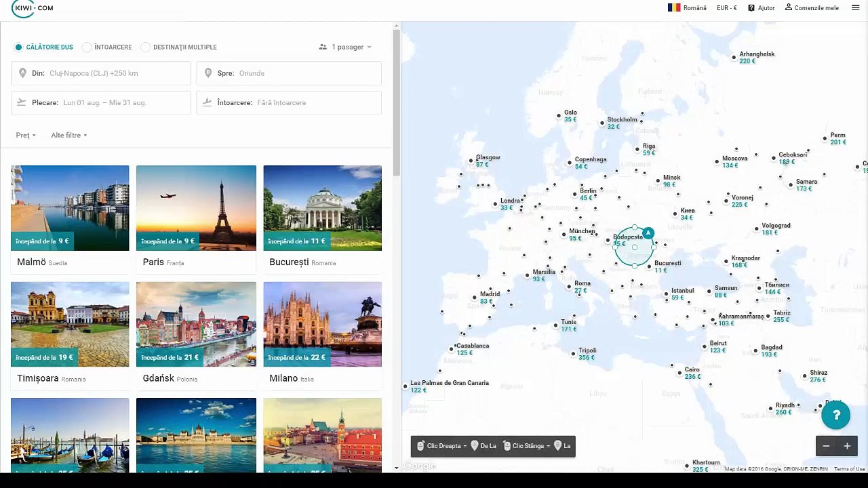Click the results panel scrollbar up arrow
868x488 pixels.
(397, 26)
